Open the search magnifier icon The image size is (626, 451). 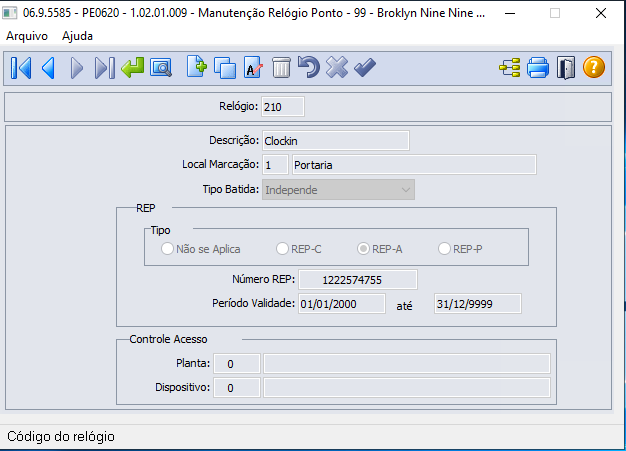pyautogui.click(x=161, y=67)
